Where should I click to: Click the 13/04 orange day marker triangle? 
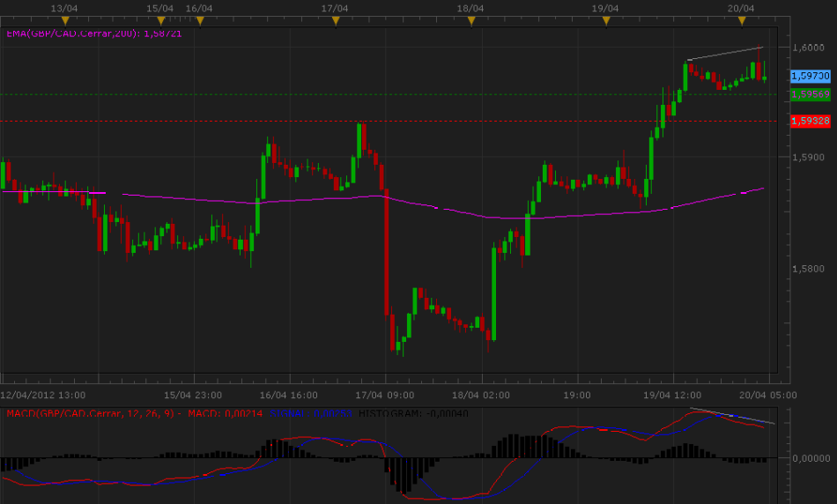tap(64, 19)
